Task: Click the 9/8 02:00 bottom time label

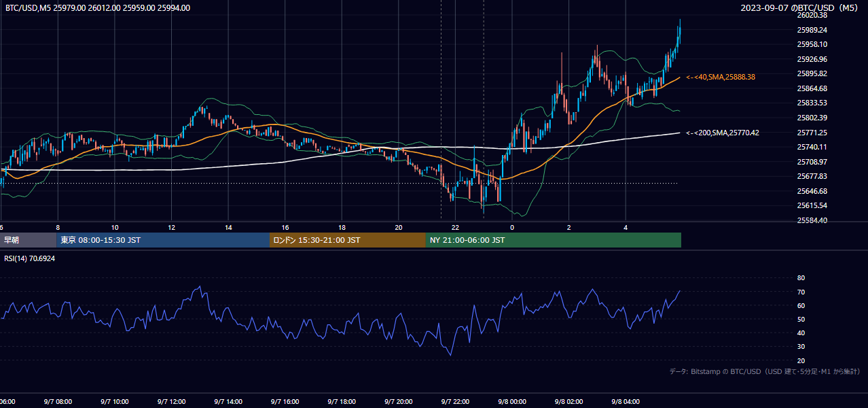Action: (x=569, y=402)
